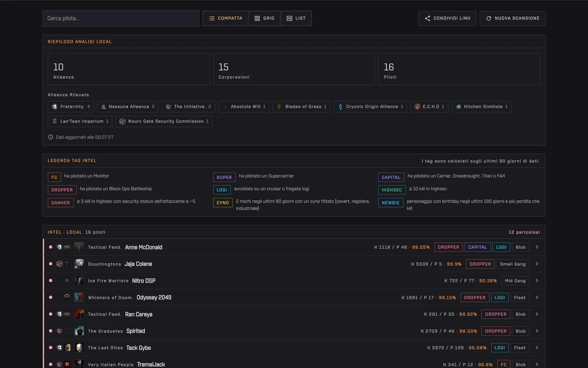Viewport: 588px width, 368px height.
Task: Click the CYNO tag in the legend
Action: click(223, 203)
